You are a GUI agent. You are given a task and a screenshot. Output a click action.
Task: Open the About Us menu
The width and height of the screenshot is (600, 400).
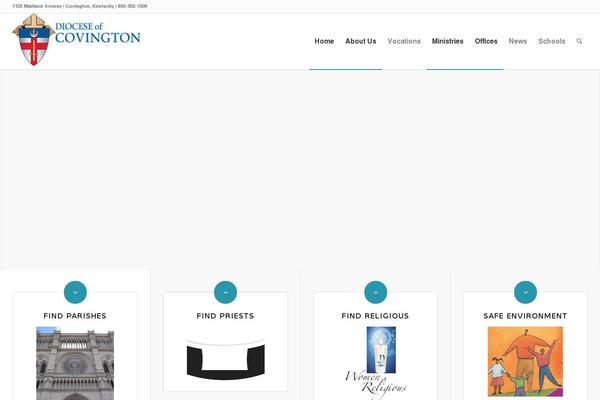tap(360, 41)
